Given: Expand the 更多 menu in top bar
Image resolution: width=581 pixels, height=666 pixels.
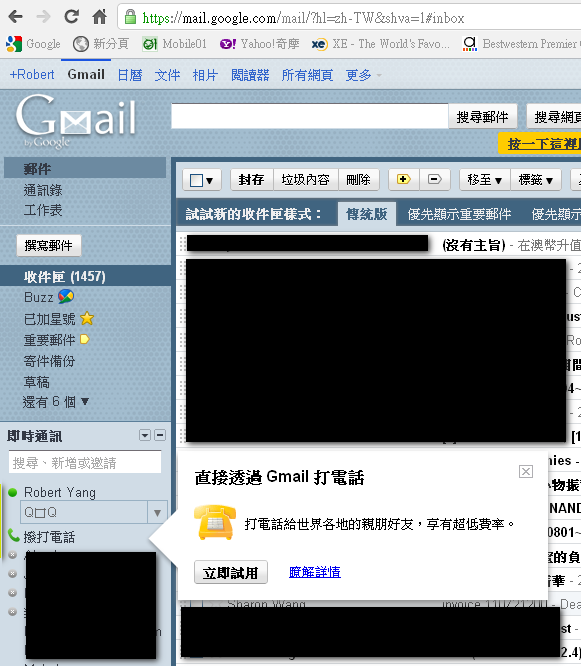Looking at the screenshot, I should tap(363, 75).
